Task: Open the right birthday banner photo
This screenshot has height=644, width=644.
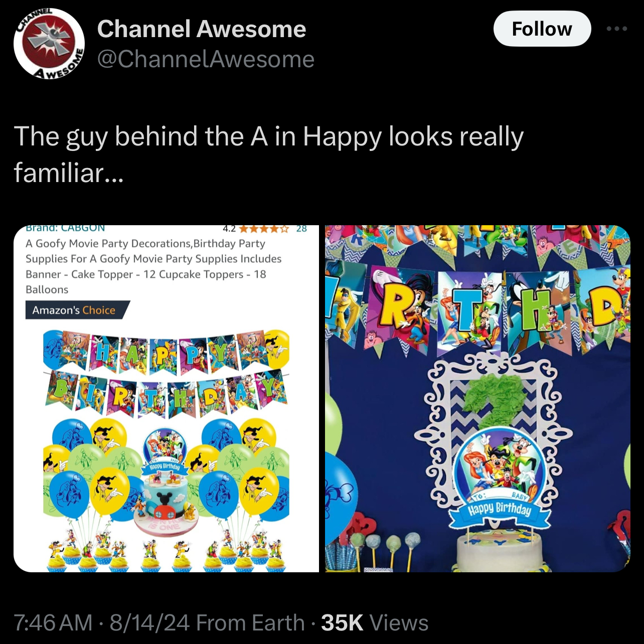Action: pyautogui.click(x=477, y=399)
